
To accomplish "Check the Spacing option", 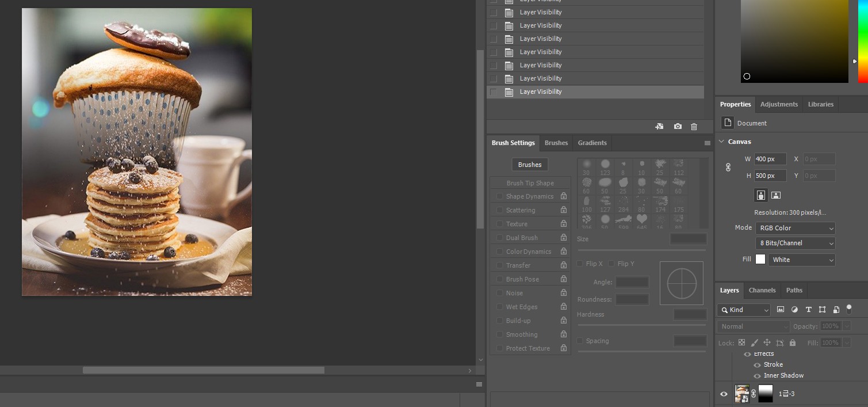I will (x=580, y=341).
